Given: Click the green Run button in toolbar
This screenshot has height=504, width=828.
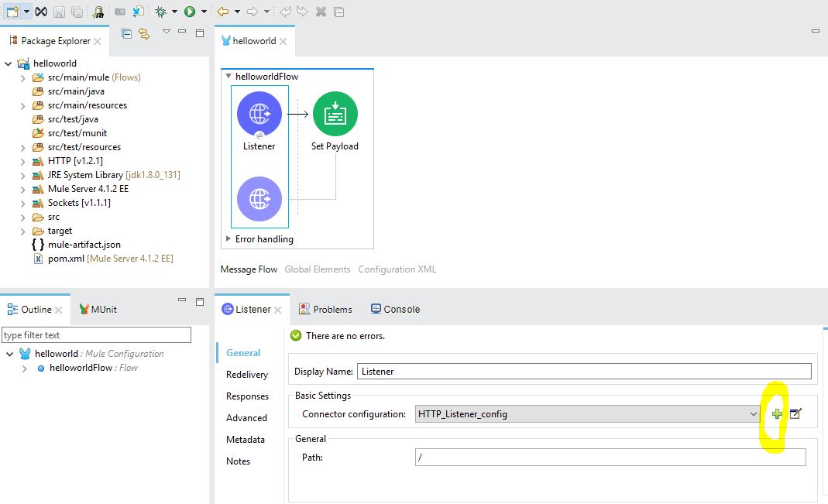Looking at the screenshot, I should coord(189,12).
